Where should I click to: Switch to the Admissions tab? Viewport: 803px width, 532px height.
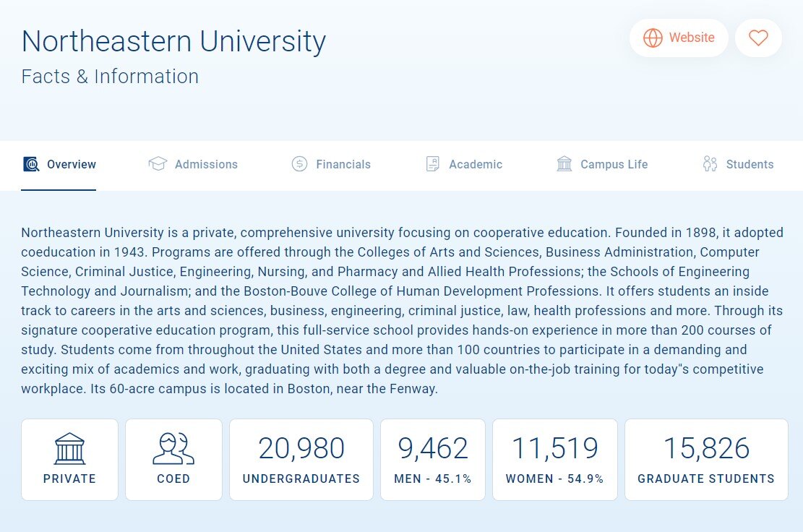pos(206,165)
